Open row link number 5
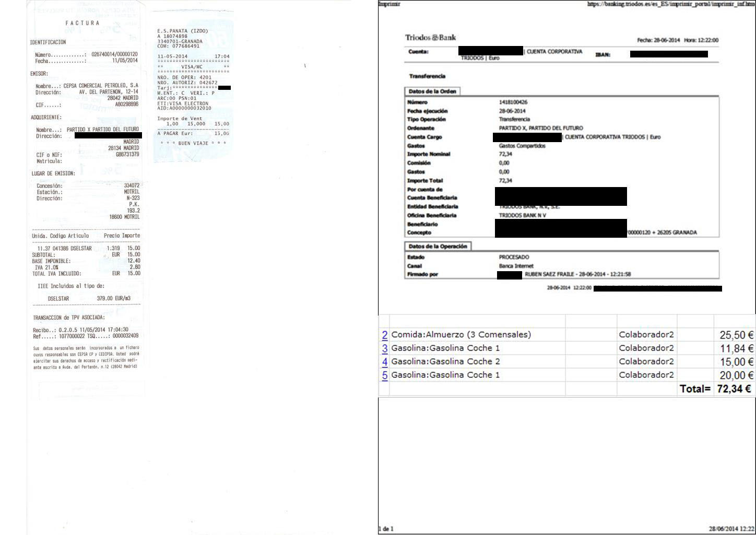756x535 pixels. tap(385, 375)
